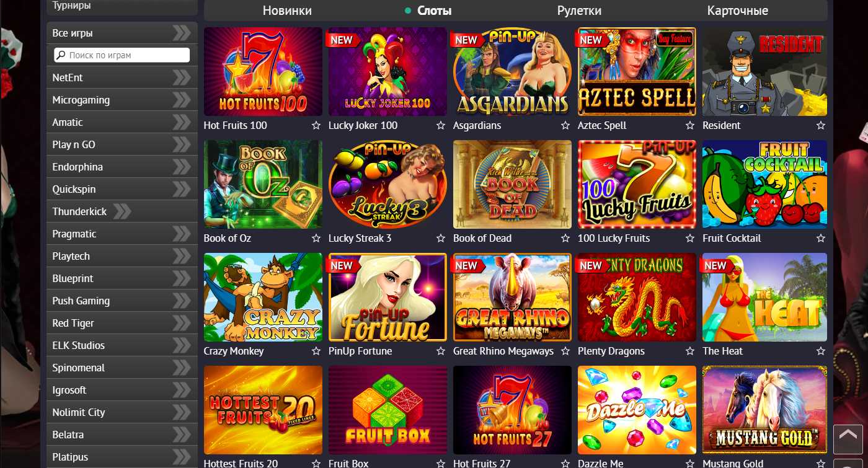Toggle favorite star for Lucky Streak 3

coord(441,238)
